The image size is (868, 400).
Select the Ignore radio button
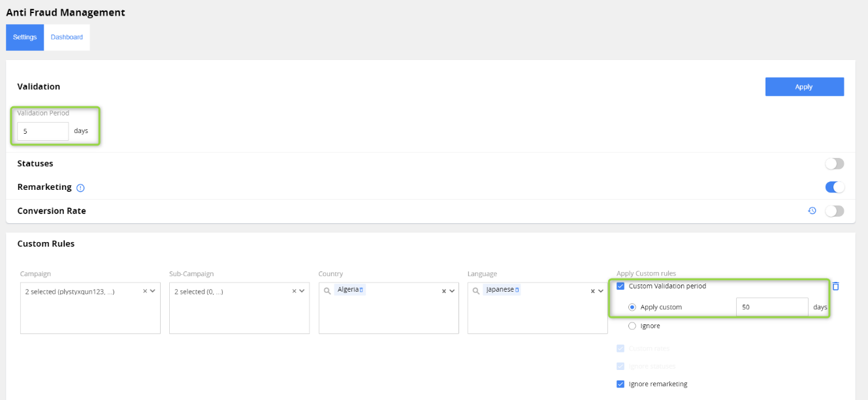tap(631, 326)
